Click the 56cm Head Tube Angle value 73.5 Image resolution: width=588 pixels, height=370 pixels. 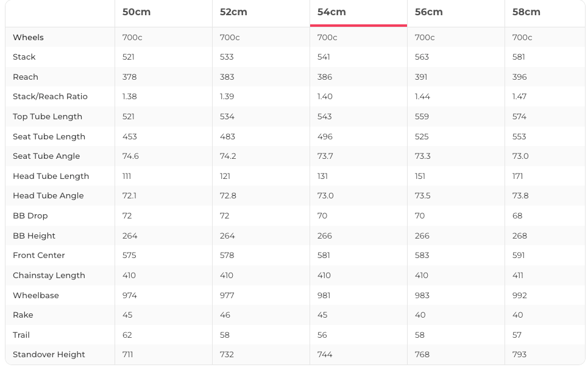click(423, 195)
